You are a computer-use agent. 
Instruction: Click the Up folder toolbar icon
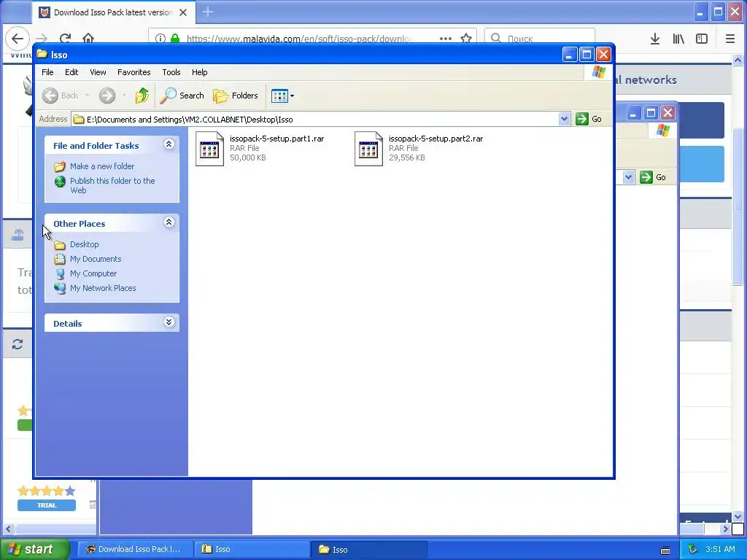pyautogui.click(x=142, y=96)
